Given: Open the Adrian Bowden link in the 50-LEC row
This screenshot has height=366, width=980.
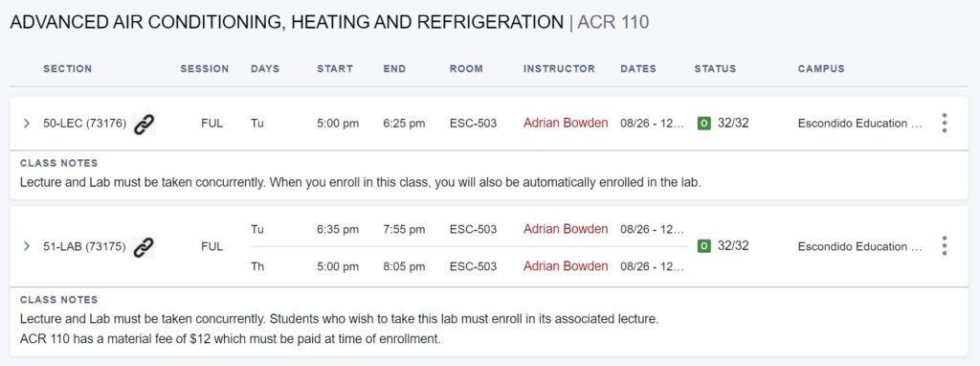Looking at the screenshot, I should click(566, 124).
